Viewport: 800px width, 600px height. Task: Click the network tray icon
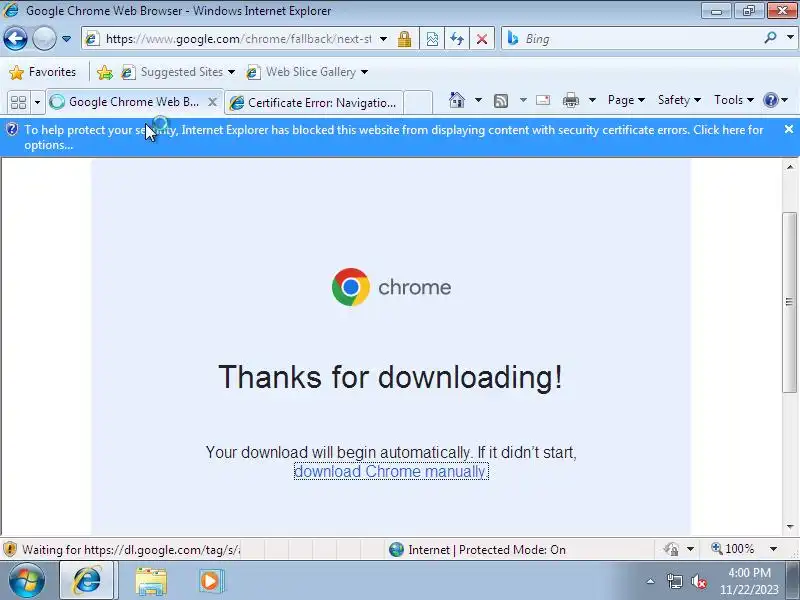tap(674, 581)
